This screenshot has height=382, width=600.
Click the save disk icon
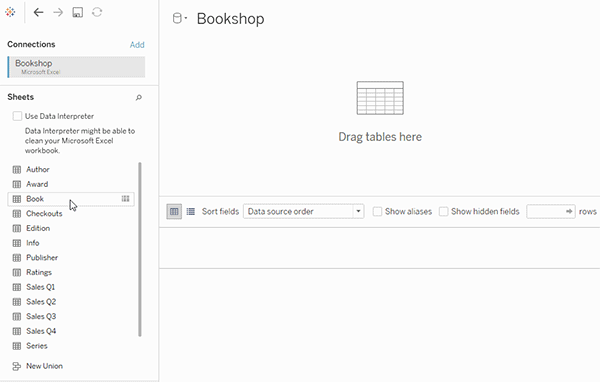tap(78, 12)
